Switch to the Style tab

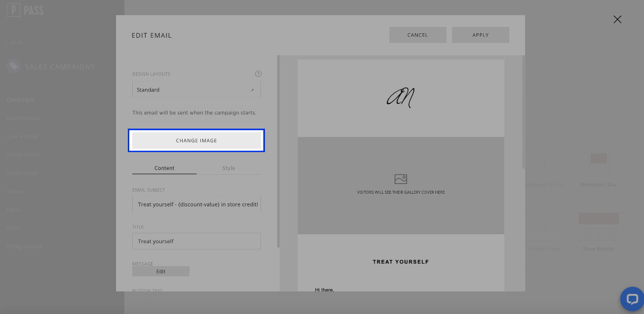pyautogui.click(x=229, y=168)
